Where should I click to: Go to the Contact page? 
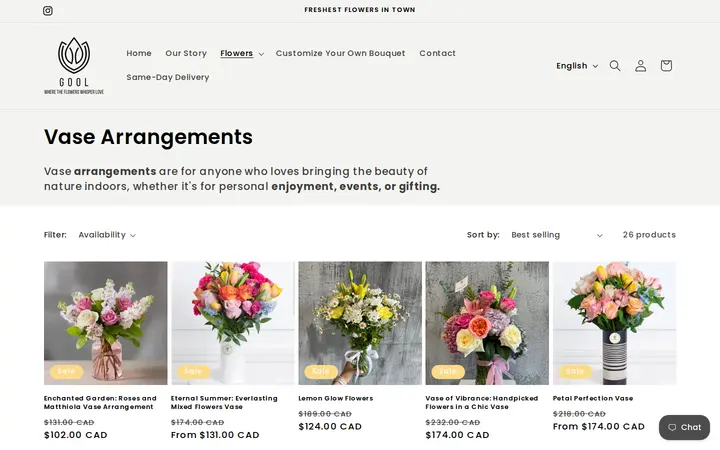(x=437, y=53)
